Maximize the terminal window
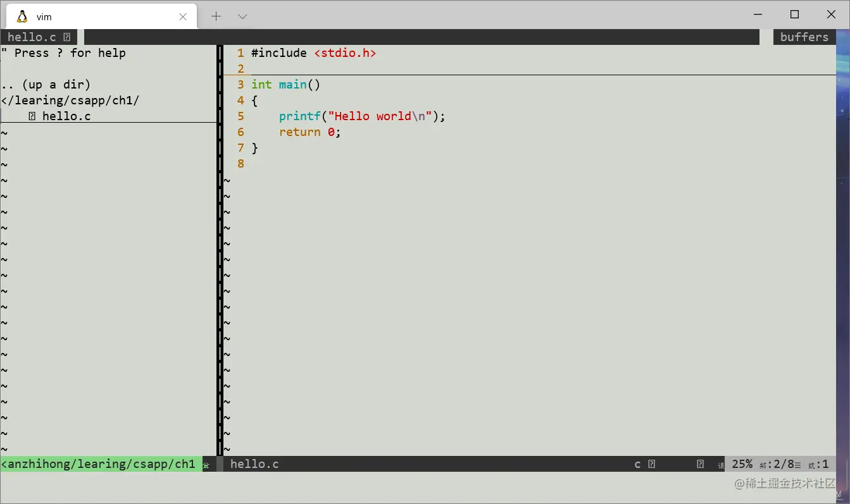The image size is (850, 504). (x=795, y=15)
